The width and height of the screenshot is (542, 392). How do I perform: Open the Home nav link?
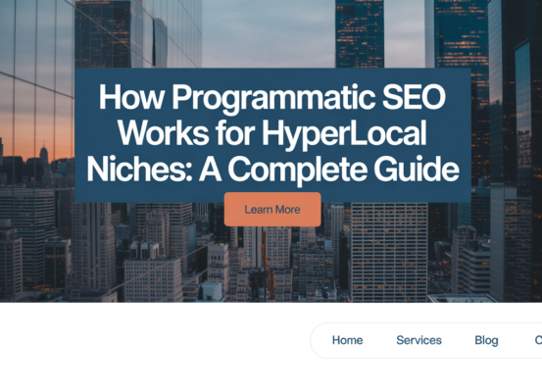pyautogui.click(x=347, y=340)
